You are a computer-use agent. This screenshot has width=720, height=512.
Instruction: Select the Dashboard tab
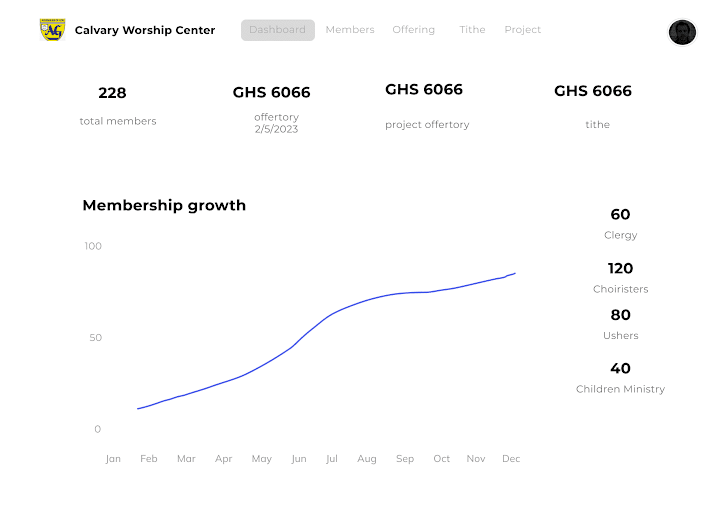coord(278,30)
